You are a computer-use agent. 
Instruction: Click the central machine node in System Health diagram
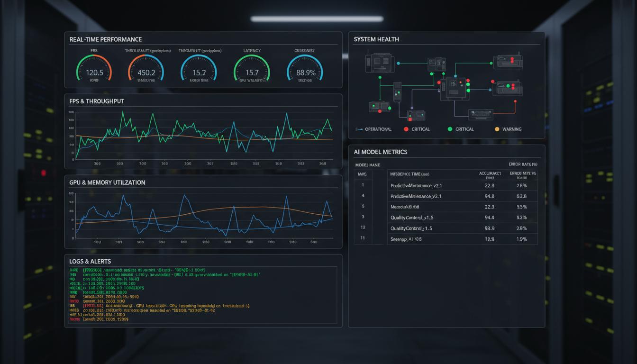pos(455,87)
